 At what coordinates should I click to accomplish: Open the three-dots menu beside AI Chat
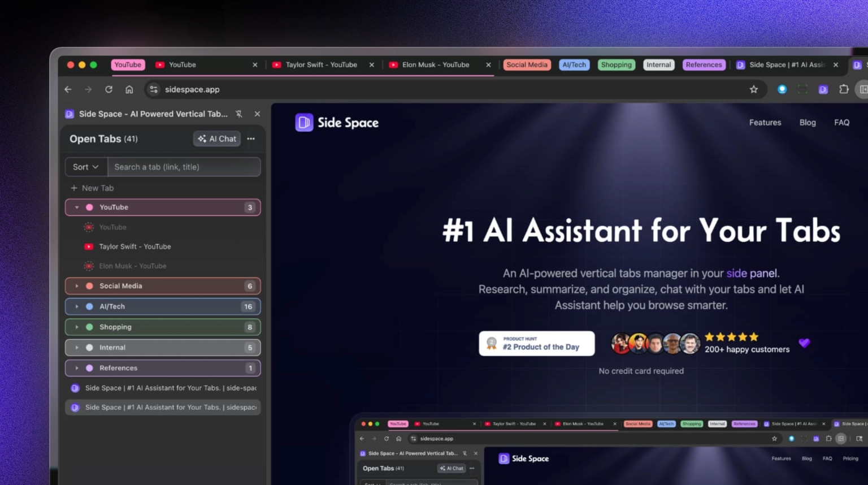click(251, 139)
